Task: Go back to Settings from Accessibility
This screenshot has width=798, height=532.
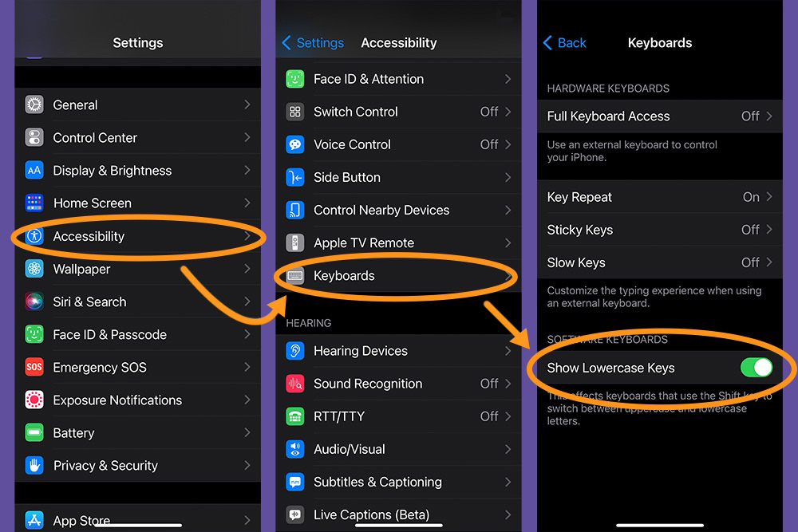Action: (313, 43)
